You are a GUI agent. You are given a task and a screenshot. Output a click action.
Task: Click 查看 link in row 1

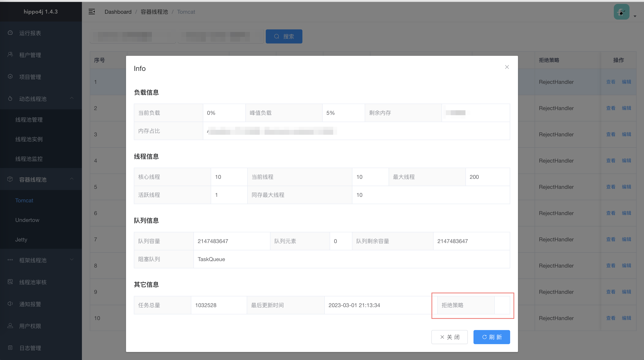pos(611,82)
